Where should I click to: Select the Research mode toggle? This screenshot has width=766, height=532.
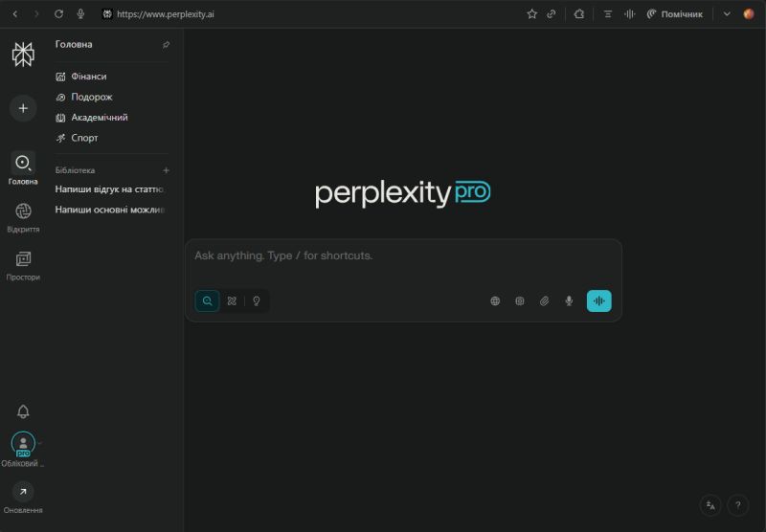tap(232, 300)
